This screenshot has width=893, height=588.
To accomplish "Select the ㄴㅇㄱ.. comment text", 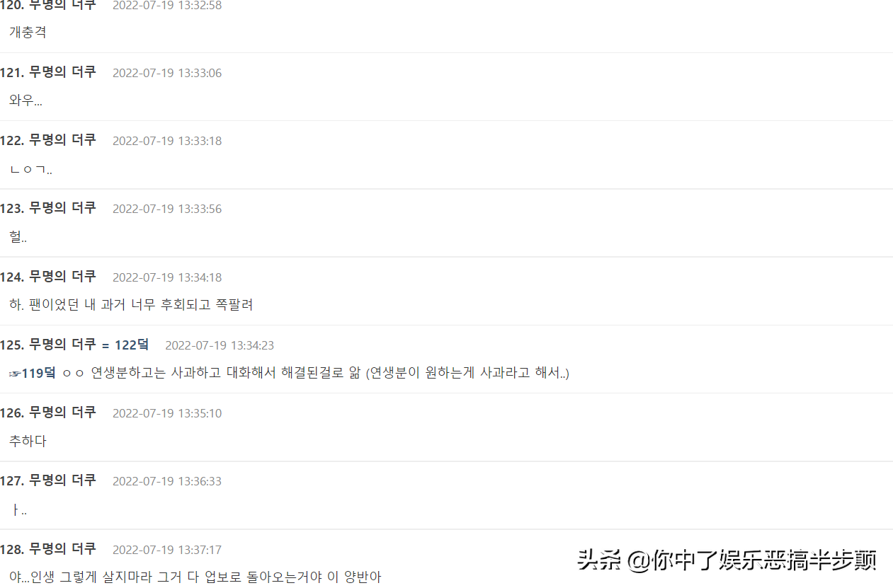I will 30,169.
